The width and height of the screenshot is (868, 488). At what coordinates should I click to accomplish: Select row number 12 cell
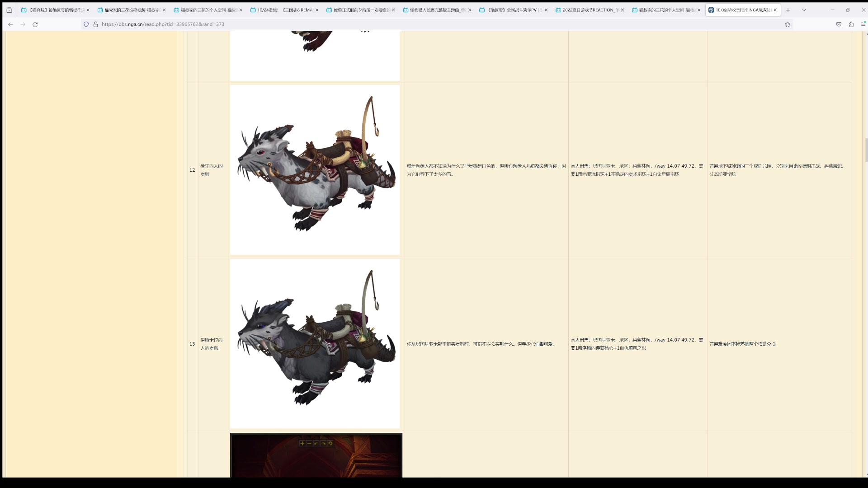pos(192,170)
